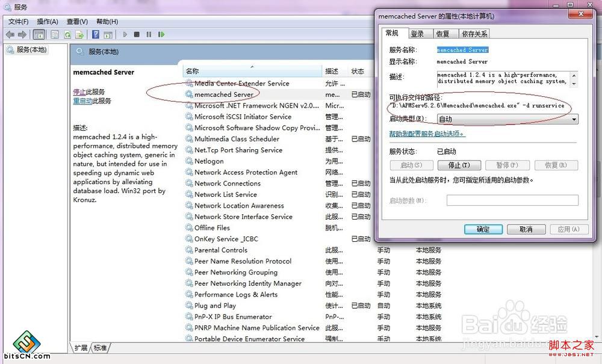602x364 pixels.
Task: Click the gear icon beside Network List Service
Action: pyautogui.click(x=189, y=194)
